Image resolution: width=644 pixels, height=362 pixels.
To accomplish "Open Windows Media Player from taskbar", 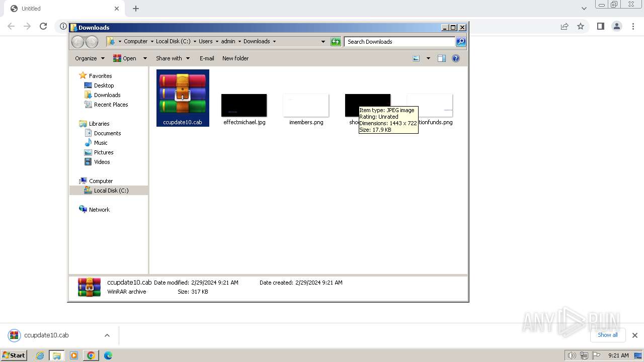I will (x=74, y=355).
